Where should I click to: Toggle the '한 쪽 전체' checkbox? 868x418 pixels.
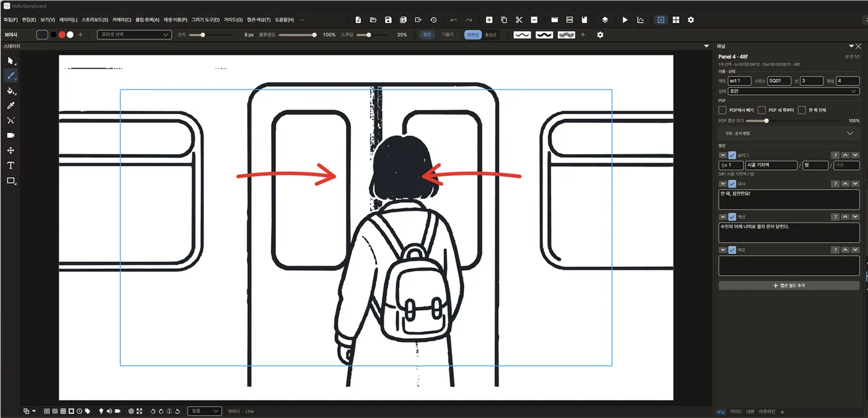pyautogui.click(x=802, y=110)
